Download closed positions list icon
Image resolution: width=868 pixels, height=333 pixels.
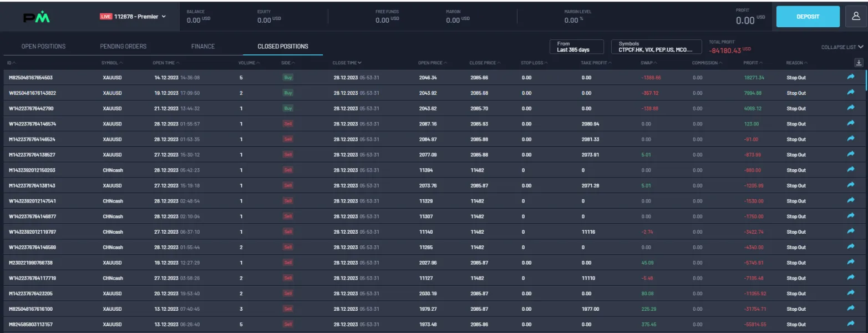pos(859,63)
